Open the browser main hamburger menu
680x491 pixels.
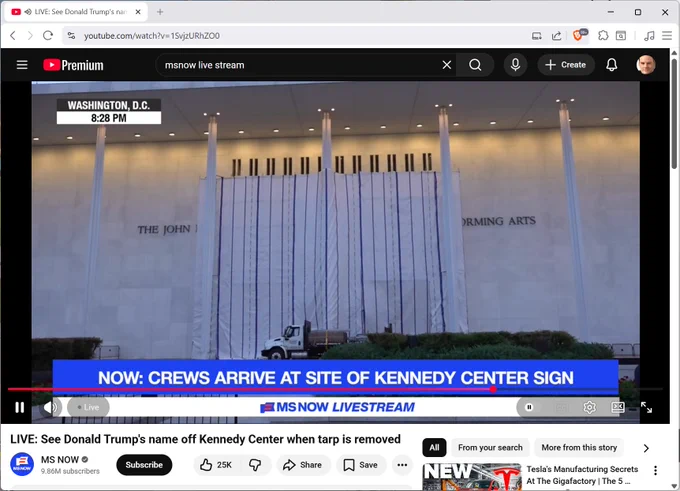(667, 36)
